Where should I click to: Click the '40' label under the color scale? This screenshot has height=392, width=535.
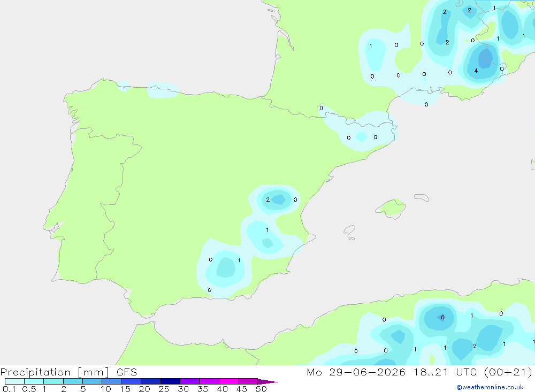223,389
